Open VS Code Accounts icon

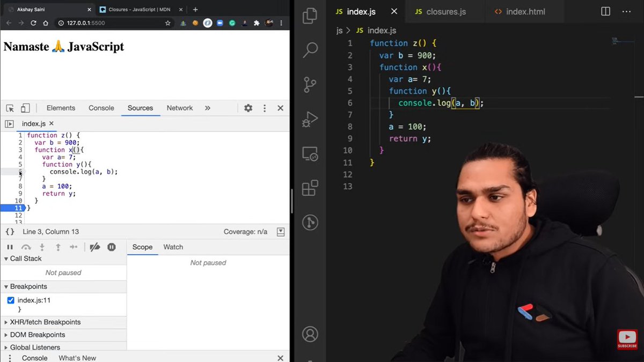pyautogui.click(x=310, y=334)
